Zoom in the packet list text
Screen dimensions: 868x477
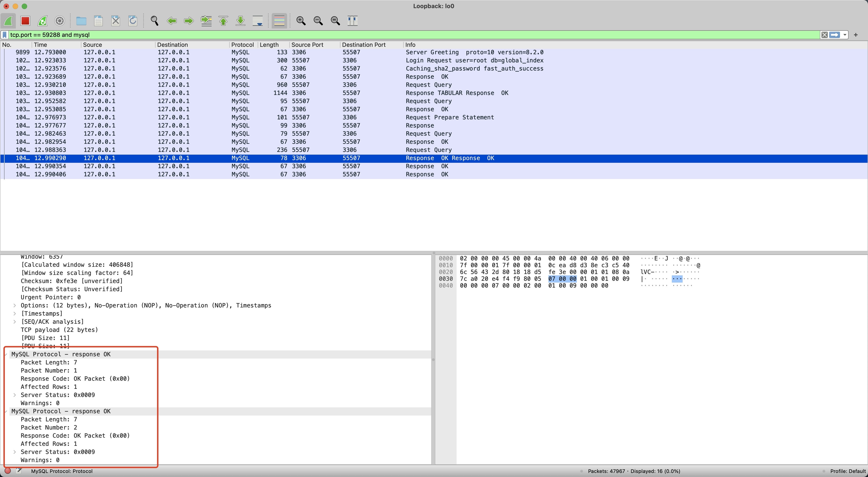[301, 21]
